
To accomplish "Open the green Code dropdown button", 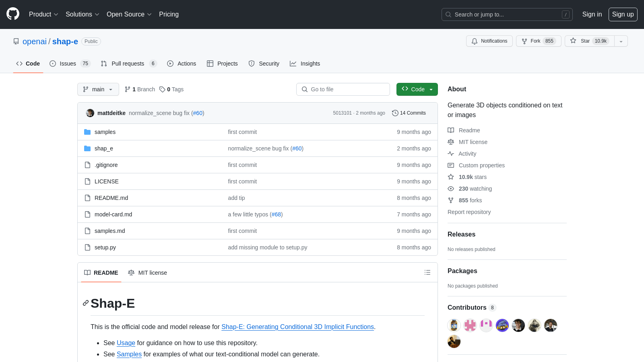I will (417, 89).
